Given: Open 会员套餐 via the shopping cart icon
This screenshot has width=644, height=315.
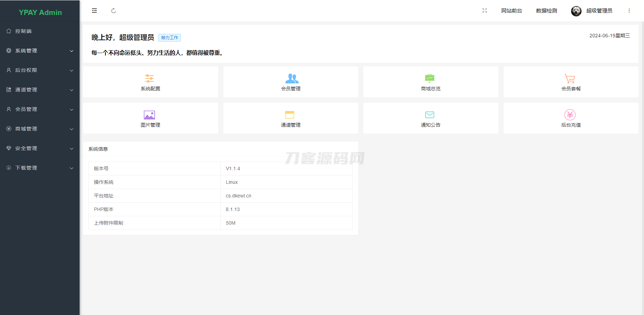Looking at the screenshot, I should coord(570,78).
